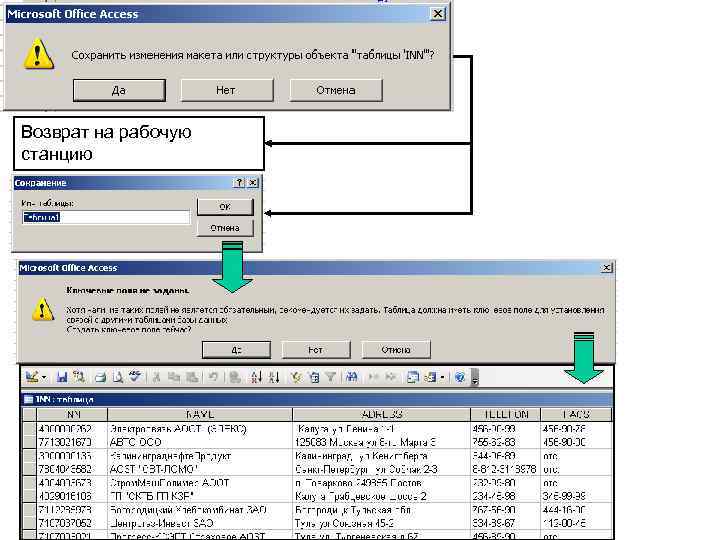The image size is (720, 540).
Task: Open the View button dropdown arrow
Action: [44, 377]
